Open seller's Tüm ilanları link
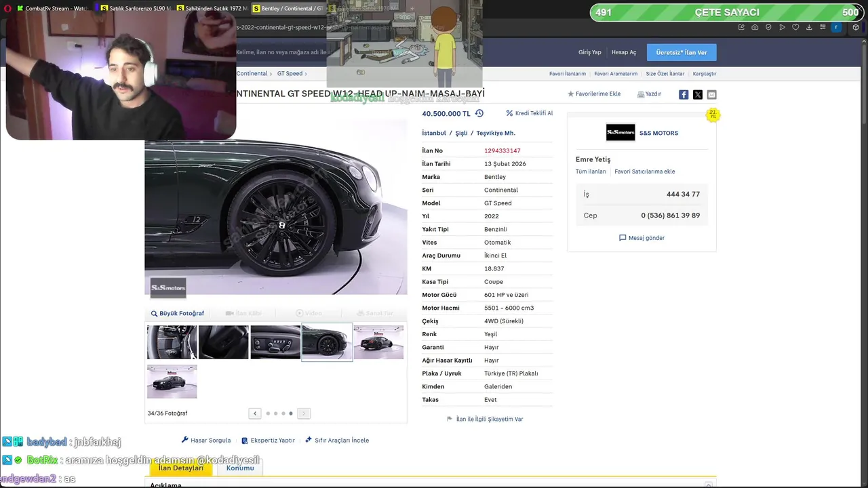 pyautogui.click(x=591, y=171)
